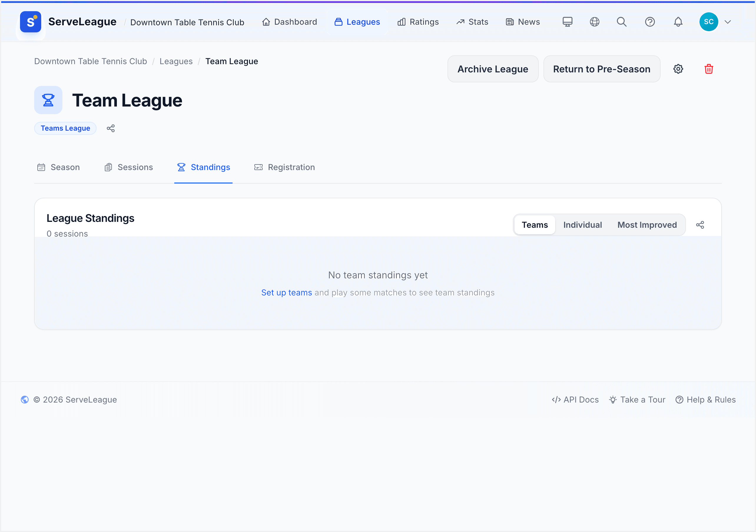This screenshot has width=756, height=532.
Task: Click Downtown Table Tennis Club in header
Action: (187, 22)
